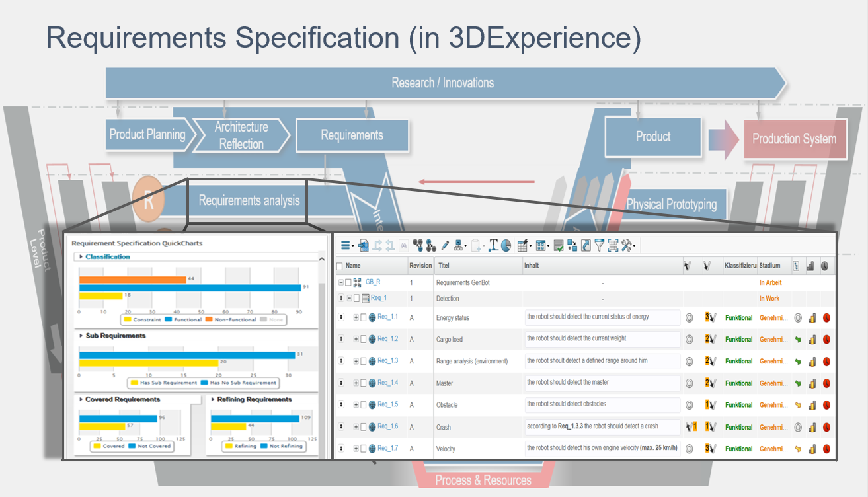The width and height of the screenshot is (868, 497).
Task: Sort by the Stadium column header
Action: [769, 266]
